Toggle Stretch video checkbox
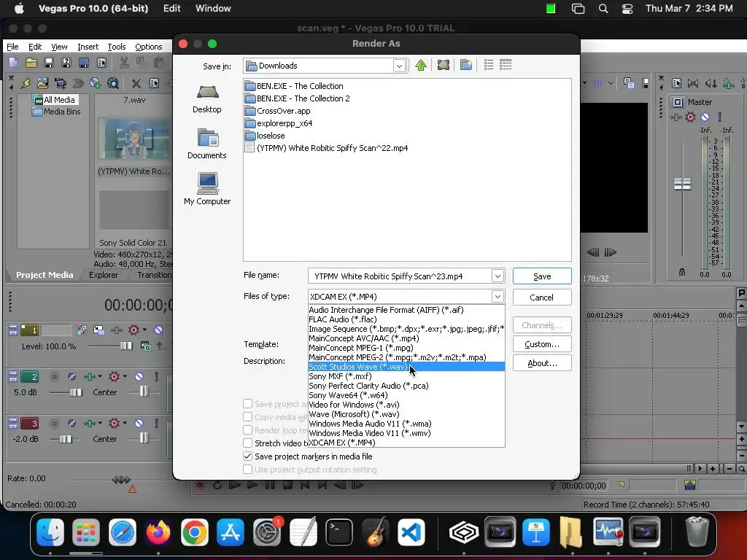The height and width of the screenshot is (560, 747). [248, 443]
